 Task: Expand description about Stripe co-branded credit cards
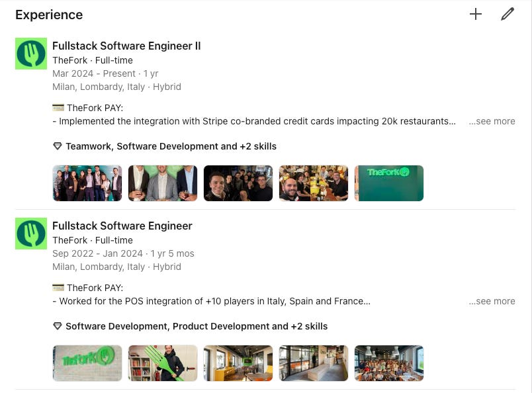pyautogui.click(x=492, y=121)
